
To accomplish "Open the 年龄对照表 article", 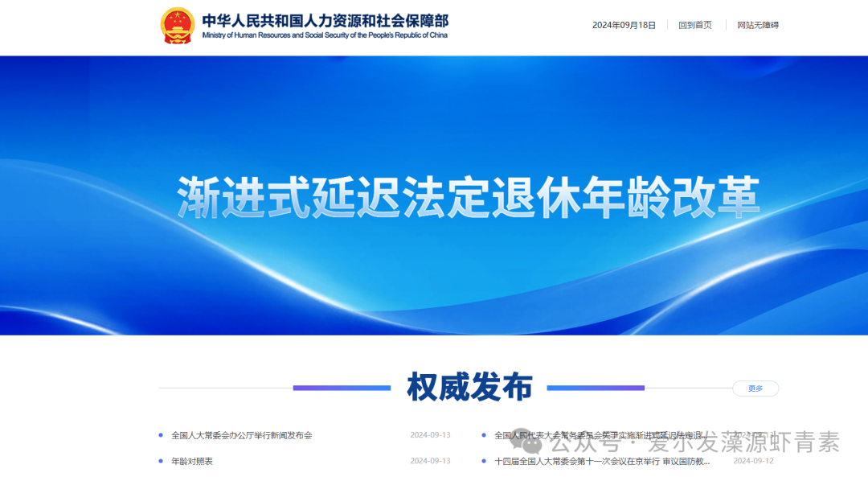I will 193,461.
